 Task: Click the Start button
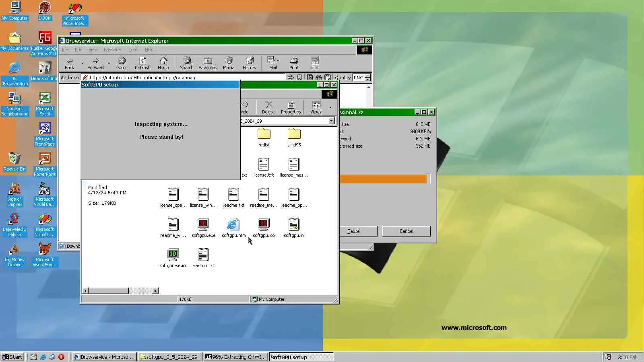(12, 357)
